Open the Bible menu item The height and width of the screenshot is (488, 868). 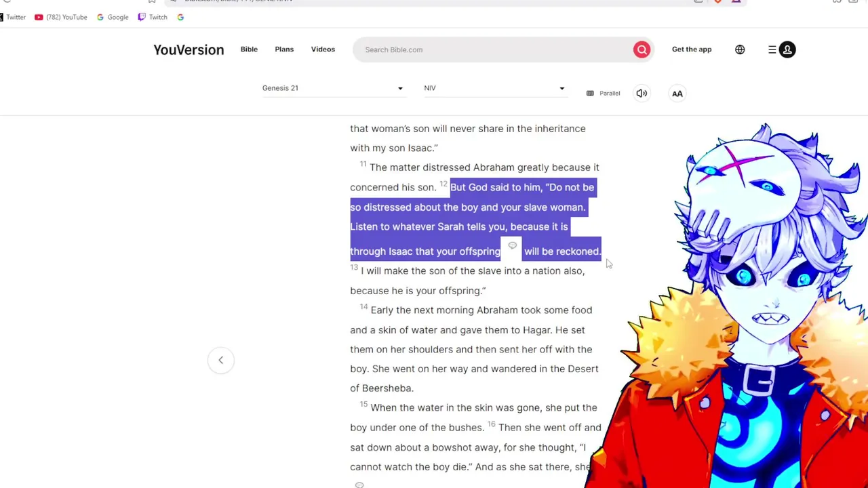249,49
